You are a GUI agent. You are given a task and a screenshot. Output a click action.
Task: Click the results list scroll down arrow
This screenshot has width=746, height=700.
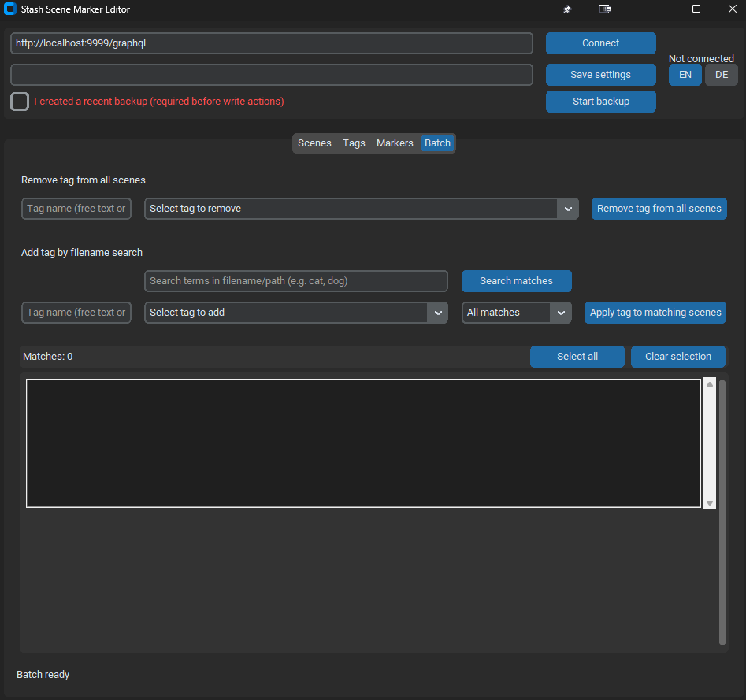coord(709,502)
